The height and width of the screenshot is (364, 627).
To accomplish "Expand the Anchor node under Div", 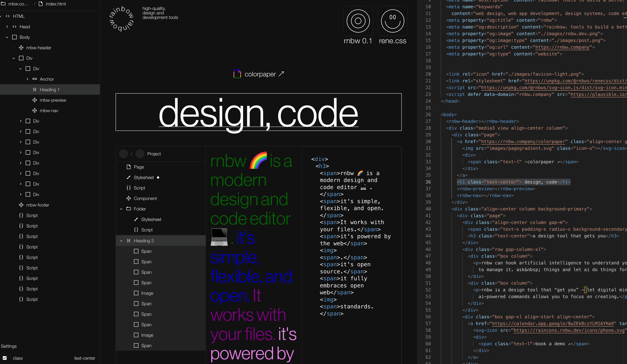I will coord(27,79).
